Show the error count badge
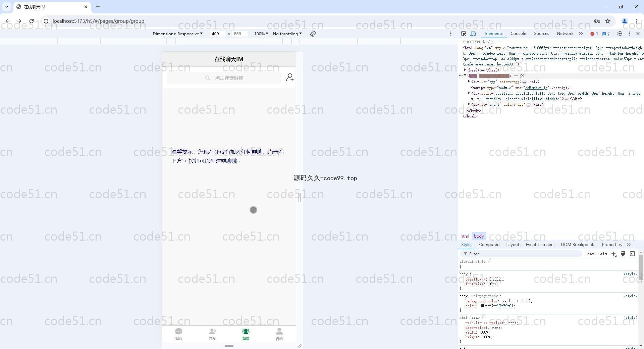The image size is (644, 349). coord(594,34)
